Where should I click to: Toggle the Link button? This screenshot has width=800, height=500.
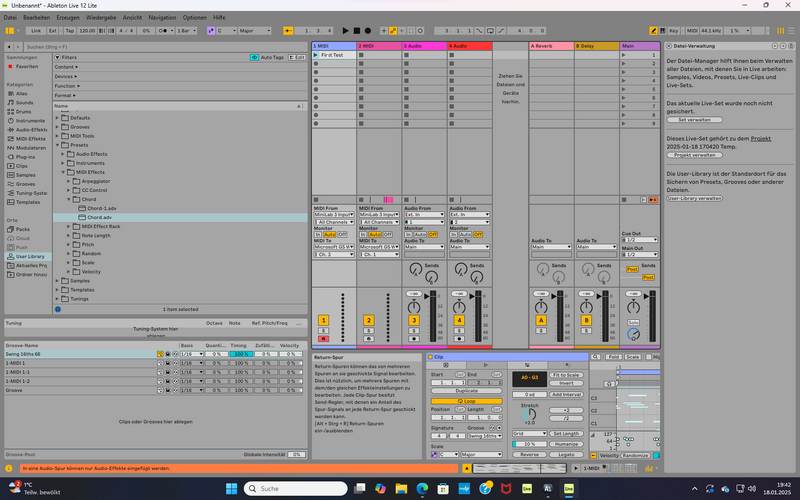36,31
